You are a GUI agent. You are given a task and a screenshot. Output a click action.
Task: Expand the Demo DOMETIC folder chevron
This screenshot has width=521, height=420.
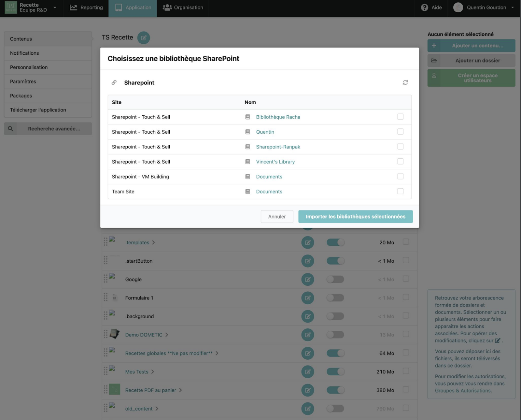167,335
